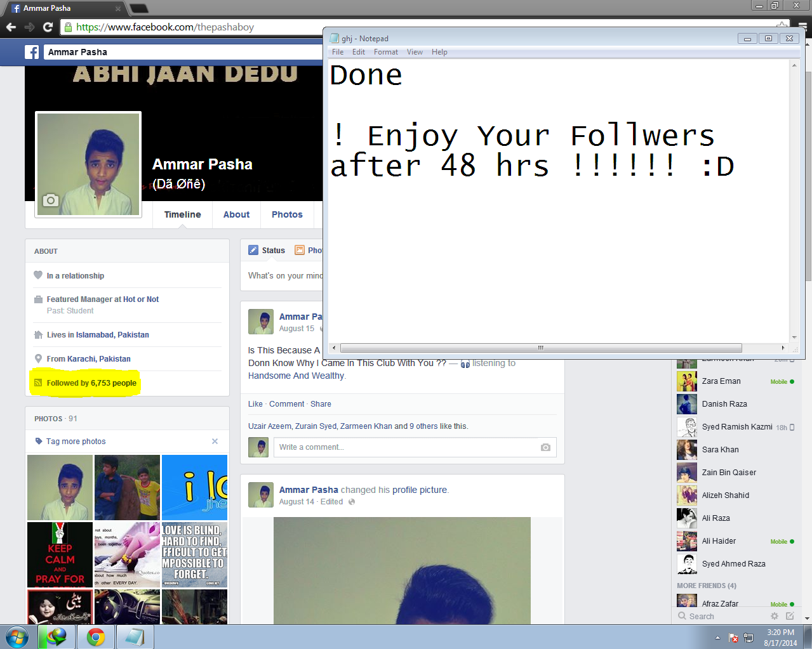
Task: Open chat with Syed Ahmed Raza
Action: (735, 564)
